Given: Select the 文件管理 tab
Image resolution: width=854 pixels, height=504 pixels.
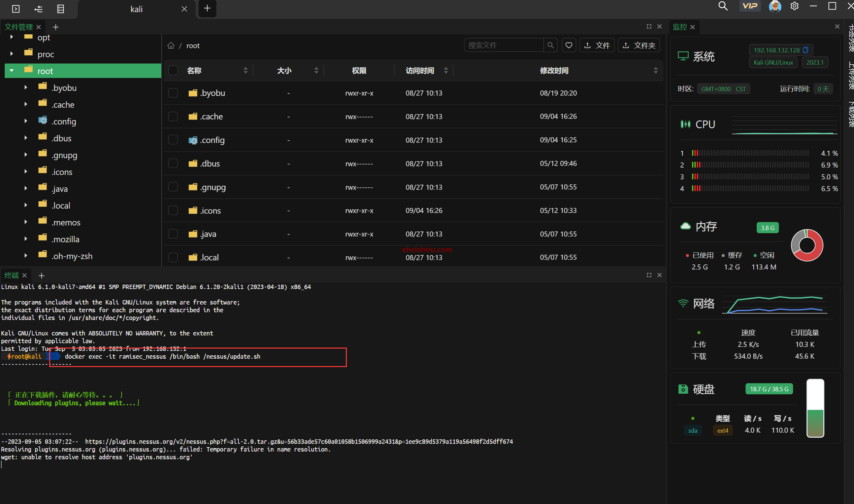Looking at the screenshot, I should pos(18,27).
